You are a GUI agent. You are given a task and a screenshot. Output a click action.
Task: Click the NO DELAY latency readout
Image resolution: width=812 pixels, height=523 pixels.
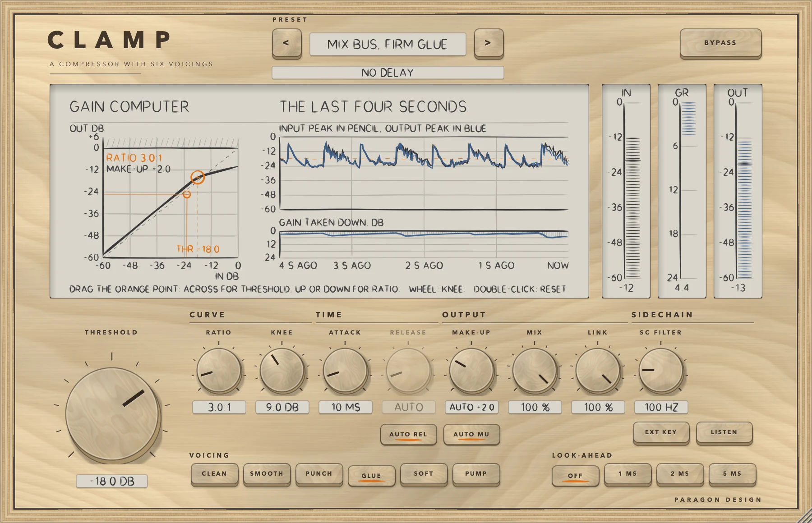pyautogui.click(x=388, y=73)
